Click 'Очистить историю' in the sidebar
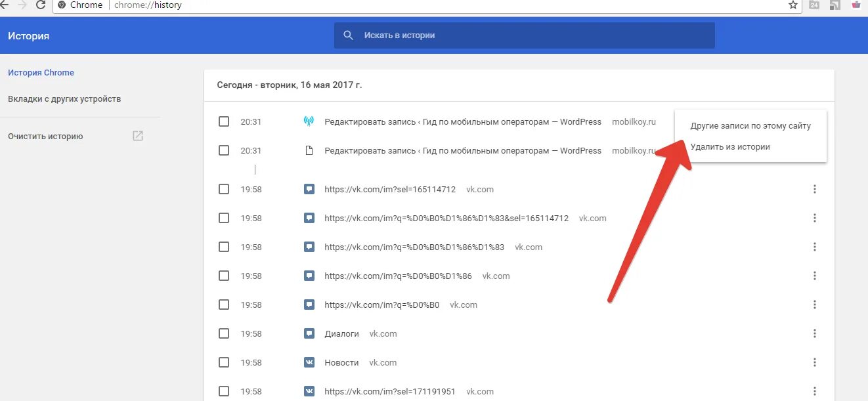868x401 pixels. click(45, 137)
